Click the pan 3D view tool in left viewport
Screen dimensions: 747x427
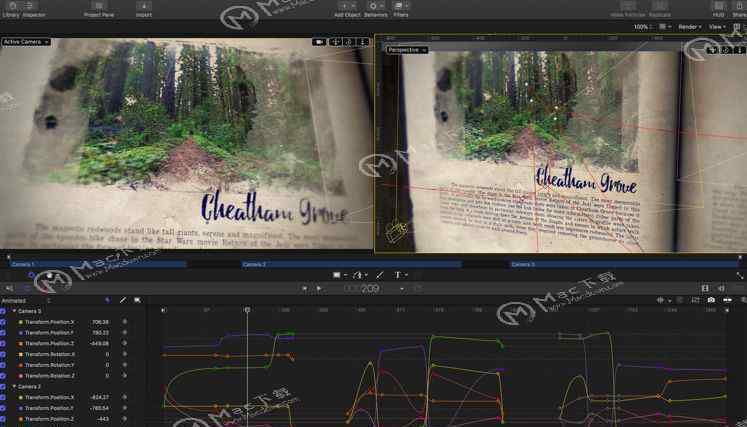tap(335, 42)
